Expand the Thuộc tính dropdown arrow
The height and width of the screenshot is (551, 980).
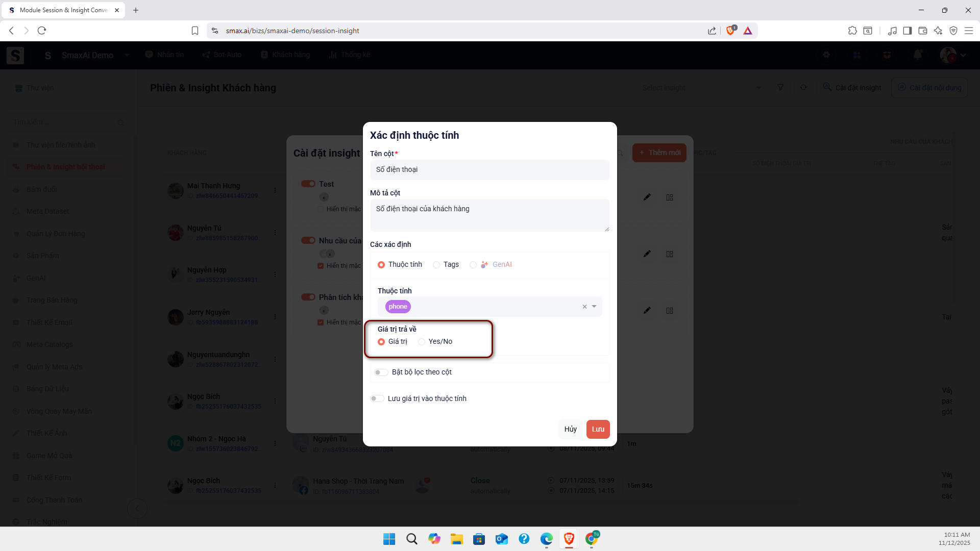click(x=594, y=307)
